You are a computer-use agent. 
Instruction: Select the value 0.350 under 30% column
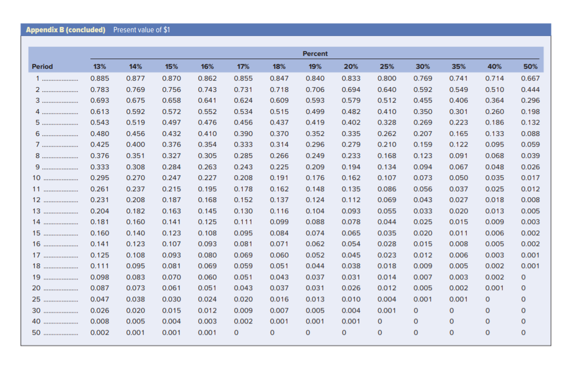(x=422, y=111)
